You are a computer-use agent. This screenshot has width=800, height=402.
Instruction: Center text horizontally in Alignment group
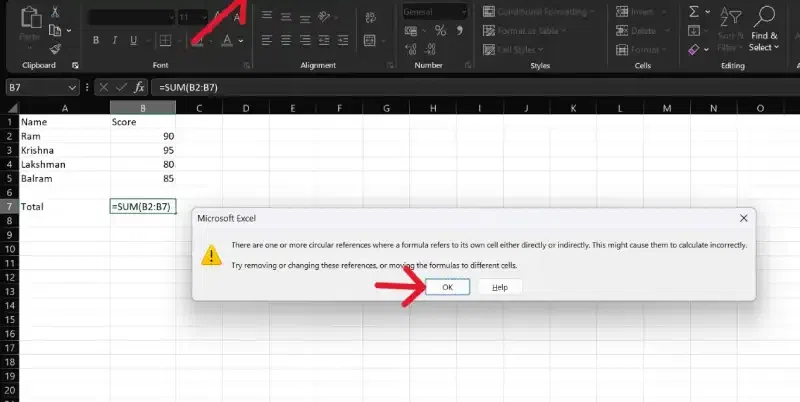[286, 40]
